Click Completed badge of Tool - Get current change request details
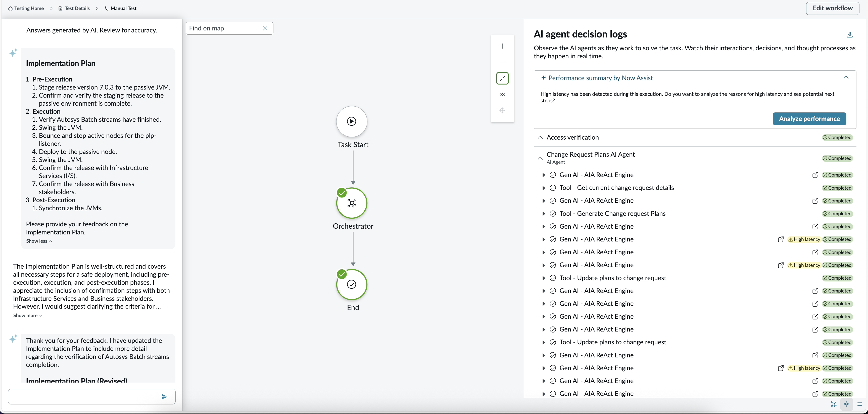The image size is (868, 414). pyautogui.click(x=837, y=188)
